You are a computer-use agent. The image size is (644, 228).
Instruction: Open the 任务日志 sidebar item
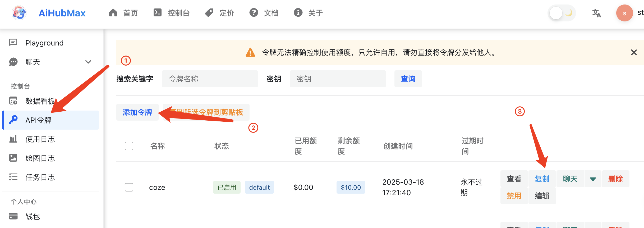tap(40, 177)
